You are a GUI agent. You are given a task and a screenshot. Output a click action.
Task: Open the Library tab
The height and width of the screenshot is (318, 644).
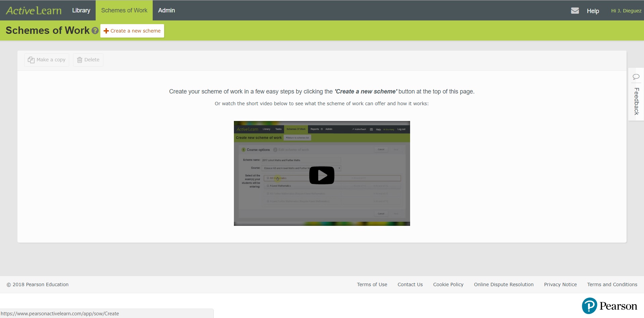click(81, 10)
